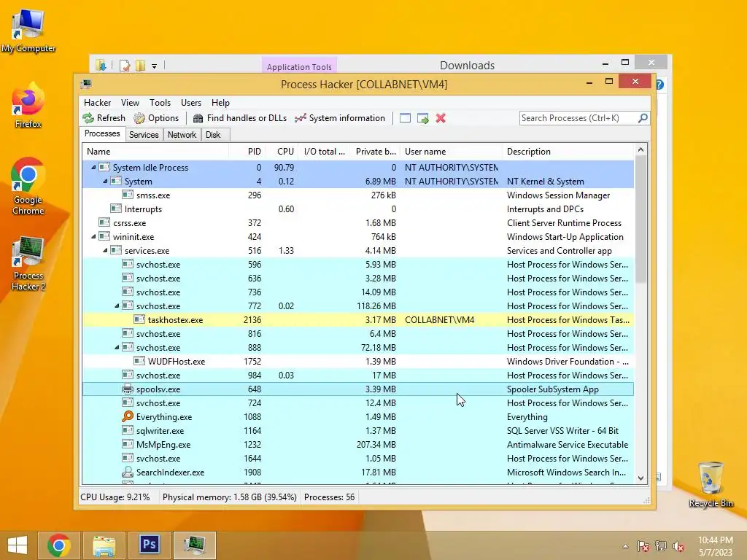Select the sqlwriter.exe process row
Image resolution: width=747 pixels, height=560 pixels.
tap(358, 431)
